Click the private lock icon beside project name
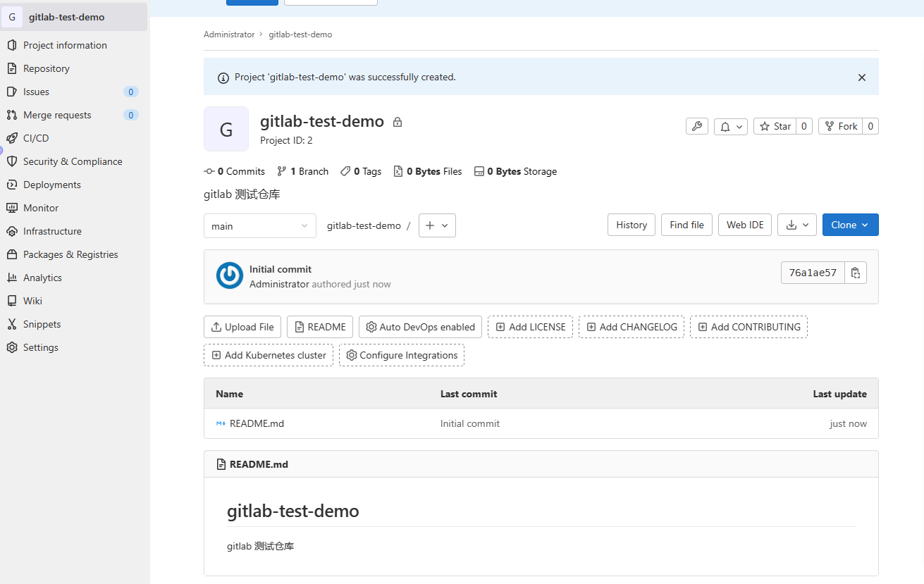The height and width of the screenshot is (584, 924). pos(398,122)
